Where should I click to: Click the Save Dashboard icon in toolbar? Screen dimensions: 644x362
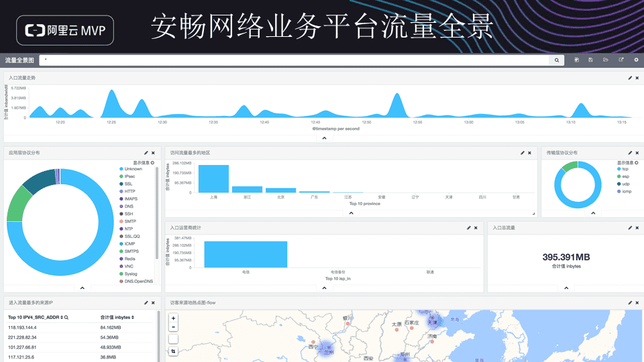(x=590, y=60)
